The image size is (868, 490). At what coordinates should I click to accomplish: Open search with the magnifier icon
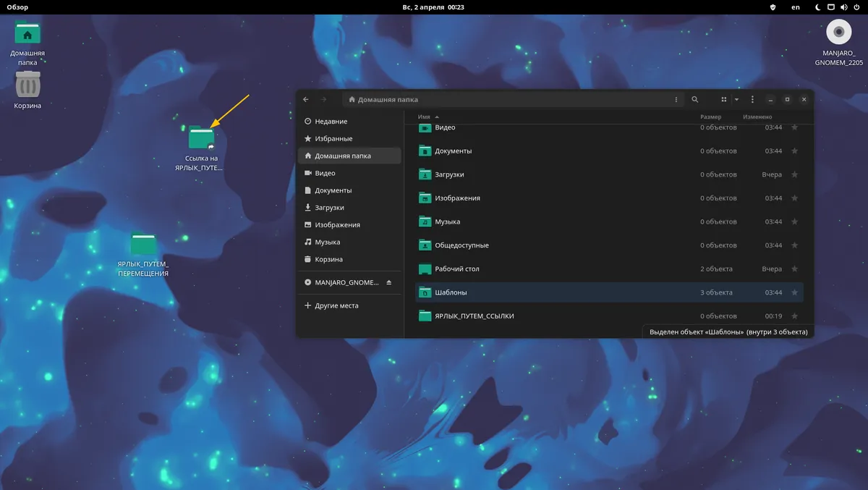[x=695, y=99]
